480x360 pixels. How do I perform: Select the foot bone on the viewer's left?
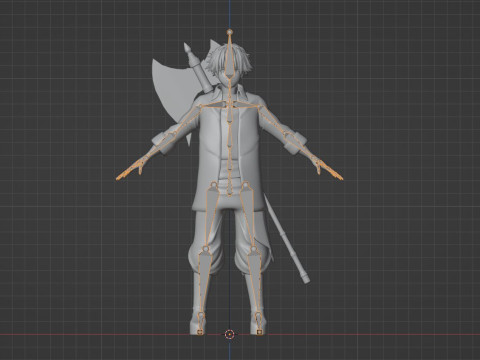coord(200,323)
